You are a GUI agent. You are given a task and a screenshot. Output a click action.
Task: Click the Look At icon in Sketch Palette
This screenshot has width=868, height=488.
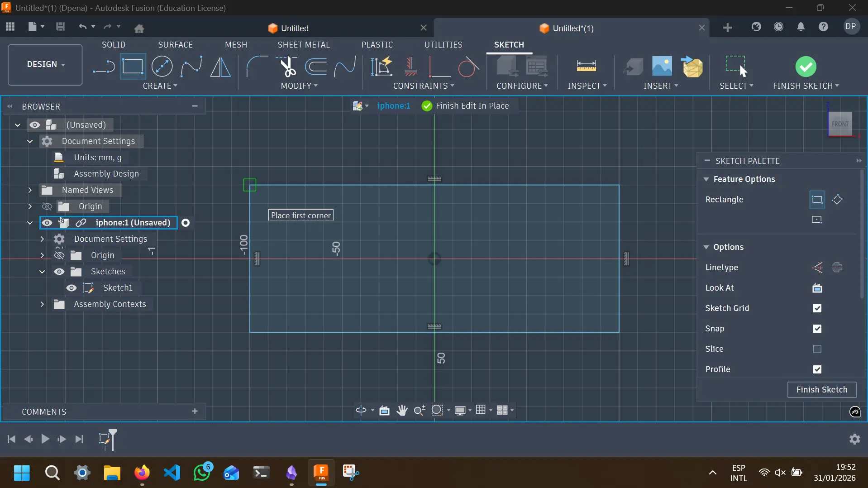[817, 288]
